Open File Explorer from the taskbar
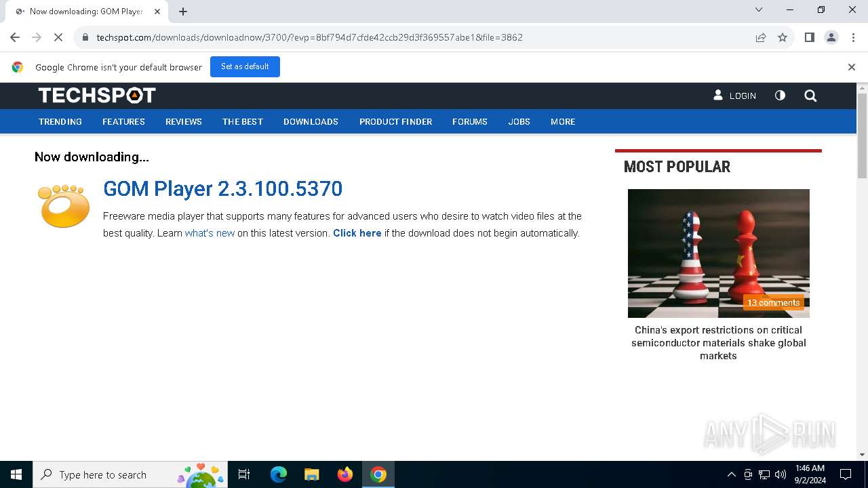This screenshot has width=868, height=488. pyautogui.click(x=312, y=474)
